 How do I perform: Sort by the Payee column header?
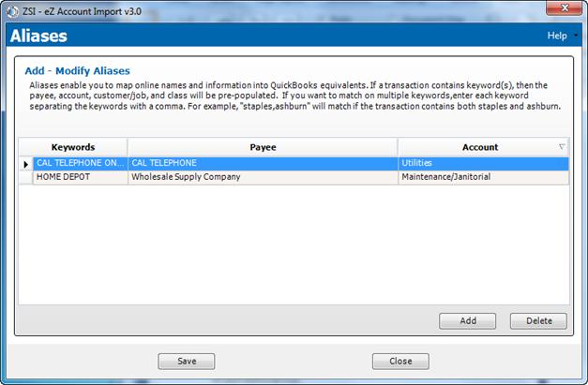[263, 147]
